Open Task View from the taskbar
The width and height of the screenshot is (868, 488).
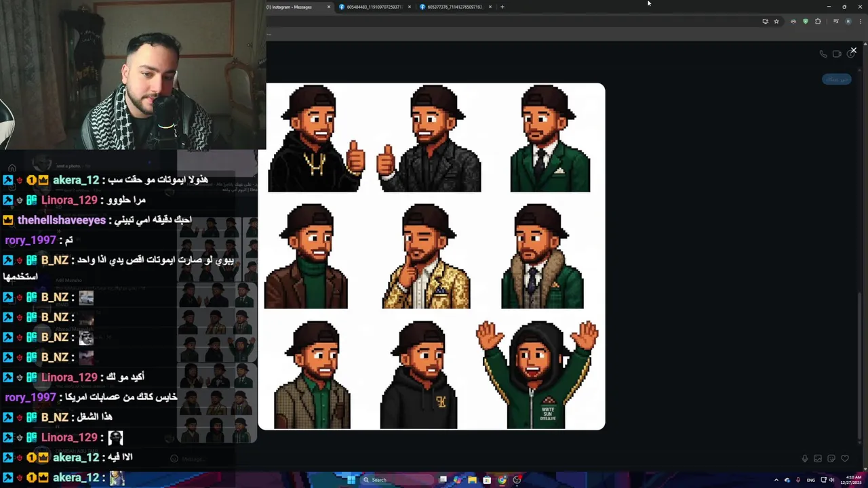tap(443, 480)
